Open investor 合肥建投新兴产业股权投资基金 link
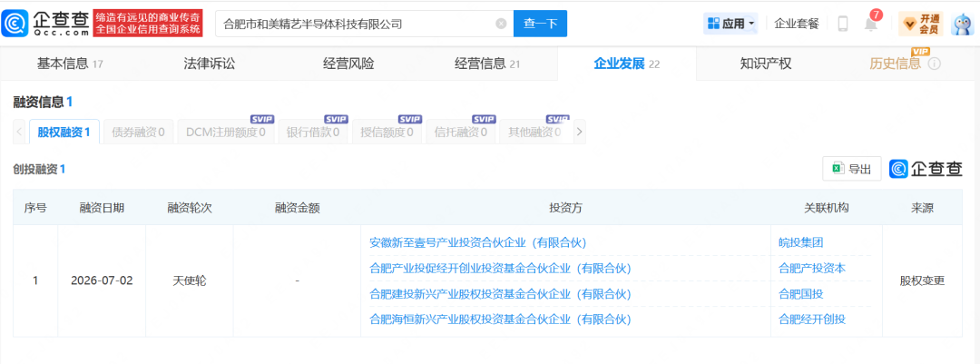Image resolution: width=980 pixels, height=364 pixels. (501, 294)
